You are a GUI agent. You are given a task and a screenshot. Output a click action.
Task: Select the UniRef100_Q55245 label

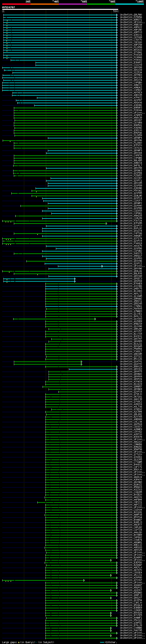(131, 304)
